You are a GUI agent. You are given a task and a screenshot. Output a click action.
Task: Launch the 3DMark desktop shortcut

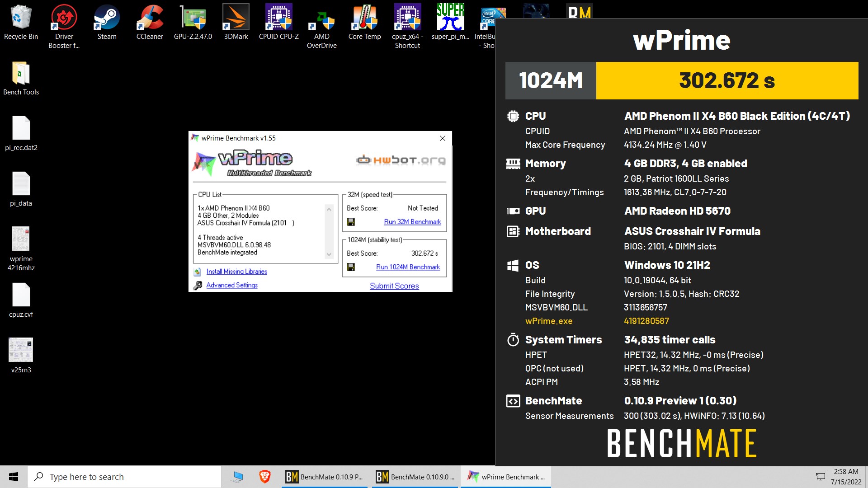pos(236,23)
